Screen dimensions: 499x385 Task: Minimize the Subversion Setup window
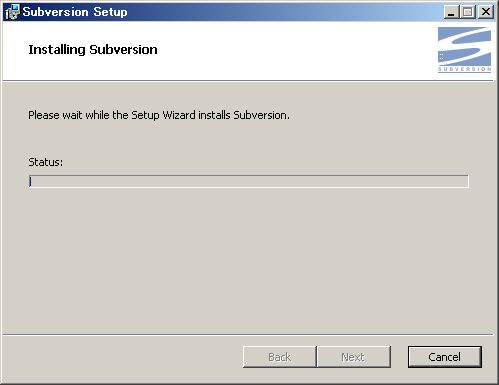[451, 12]
